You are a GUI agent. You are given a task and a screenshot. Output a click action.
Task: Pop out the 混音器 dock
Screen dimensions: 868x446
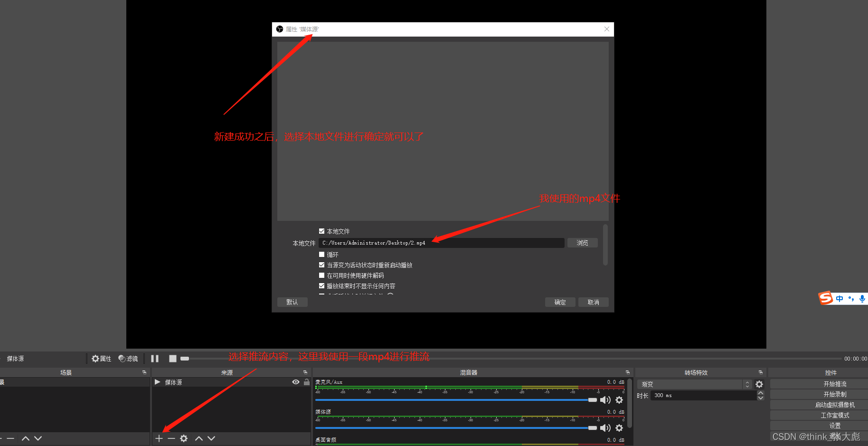[x=628, y=372]
